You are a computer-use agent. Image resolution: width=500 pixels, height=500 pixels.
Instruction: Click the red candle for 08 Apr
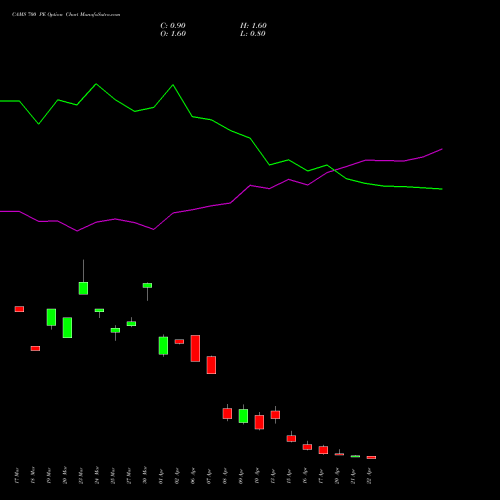(227, 414)
